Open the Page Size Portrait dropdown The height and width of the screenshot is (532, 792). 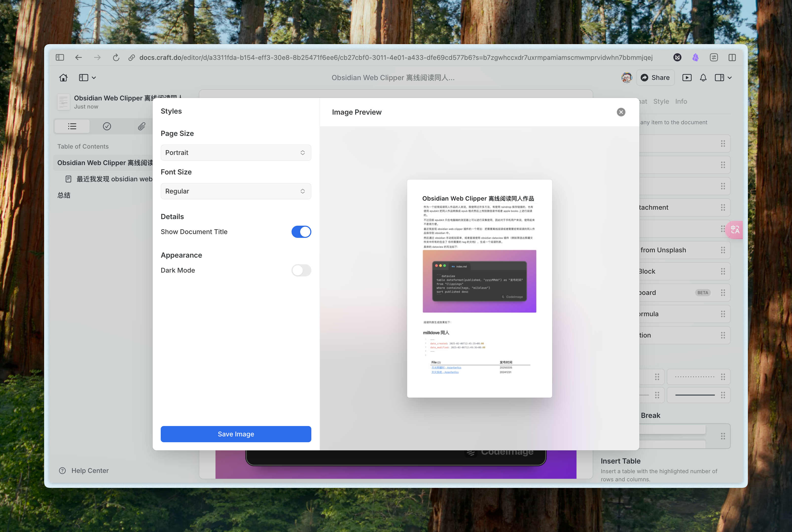tap(236, 153)
